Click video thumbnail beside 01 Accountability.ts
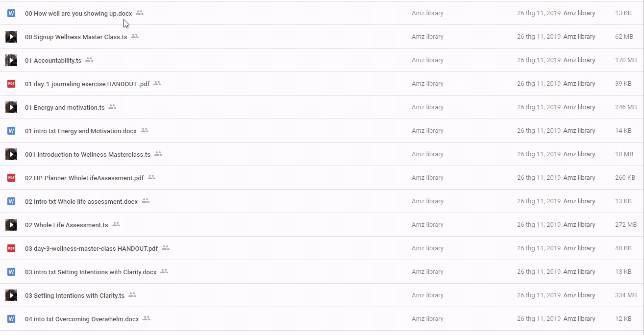This screenshot has height=335, width=644. 11,60
